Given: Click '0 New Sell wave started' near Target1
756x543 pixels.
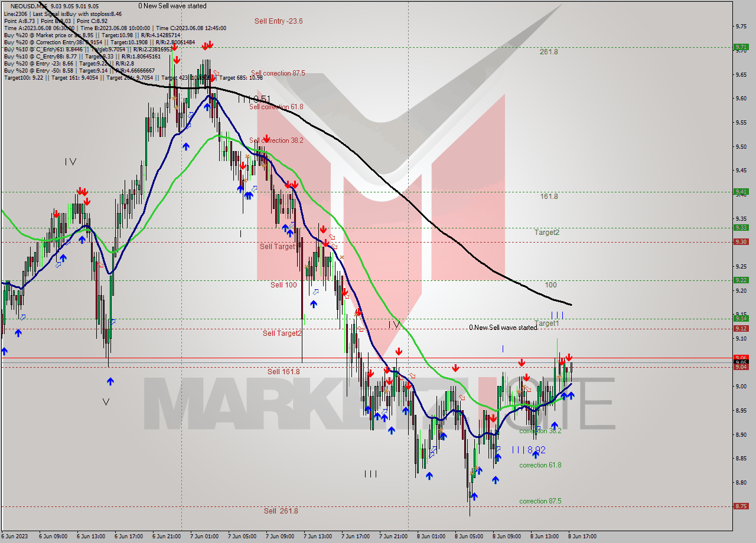Looking at the screenshot, I should point(503,328).
